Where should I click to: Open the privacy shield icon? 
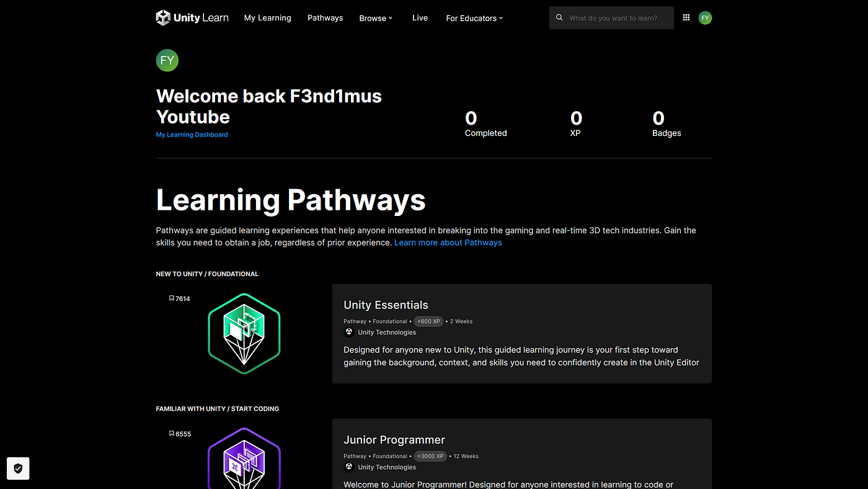[18, 469]
